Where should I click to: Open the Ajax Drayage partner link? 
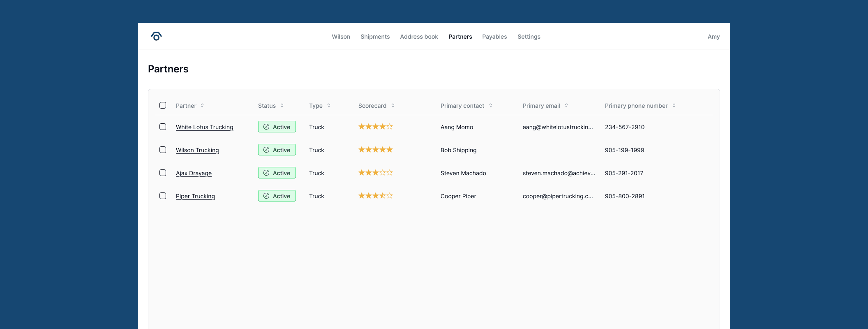194,173
